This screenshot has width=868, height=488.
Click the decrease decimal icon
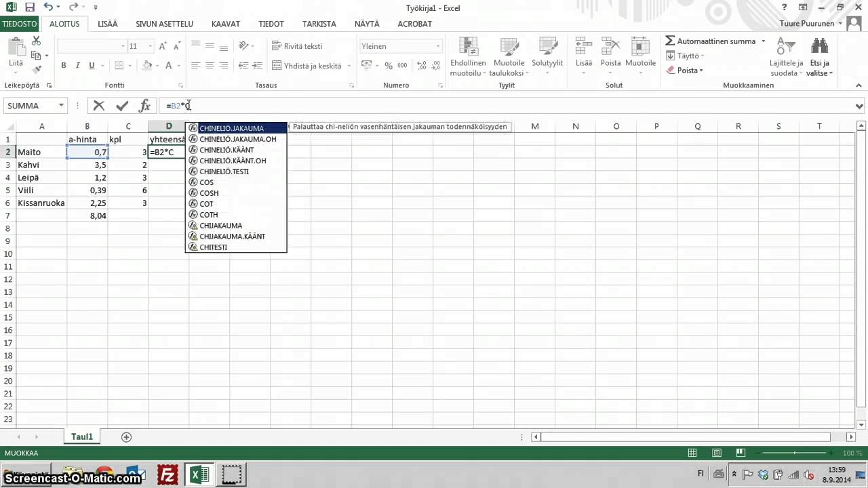(435, 66)
